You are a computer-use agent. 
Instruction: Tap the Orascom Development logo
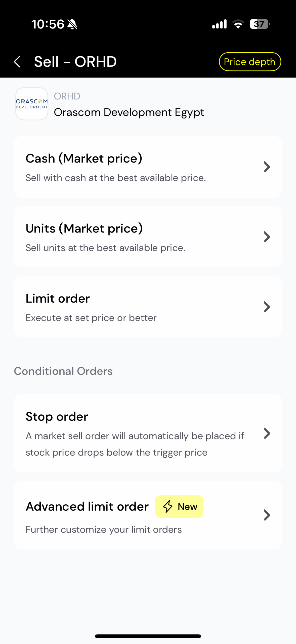pos(32,104)
